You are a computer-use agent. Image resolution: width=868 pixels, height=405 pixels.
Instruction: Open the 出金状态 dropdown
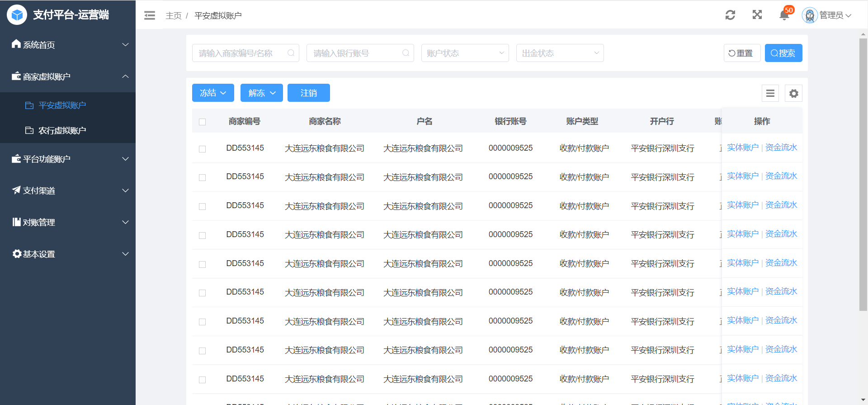coord(560,53)
